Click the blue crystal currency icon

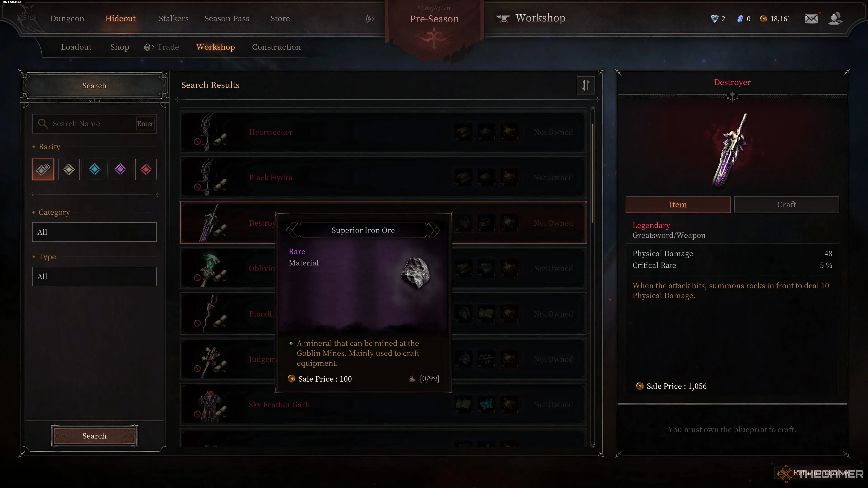[740, 19]
